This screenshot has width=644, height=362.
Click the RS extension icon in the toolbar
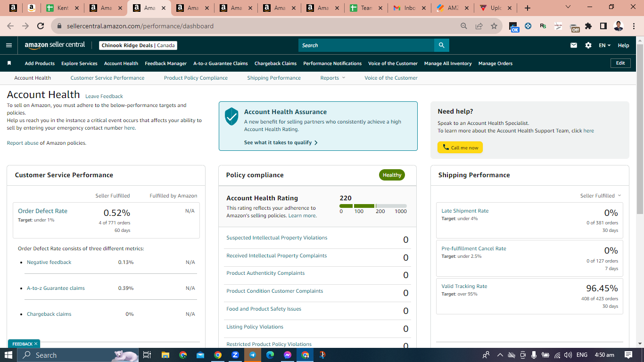(x=543, y=26)
